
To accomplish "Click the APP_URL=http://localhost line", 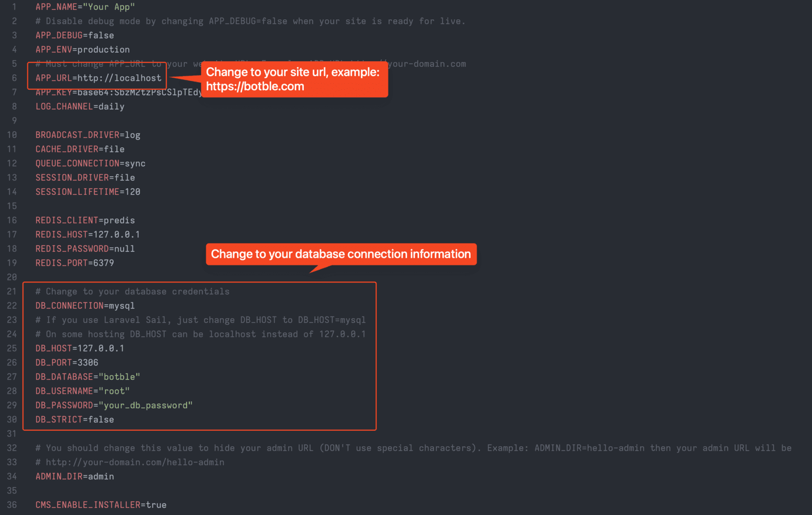I will click(x=98, y=78).
